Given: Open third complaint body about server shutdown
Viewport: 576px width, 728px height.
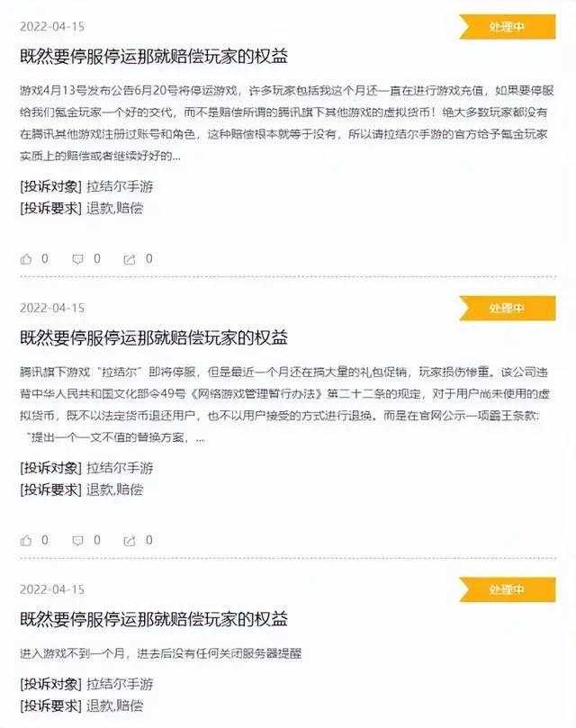Looking at the screenshot, I should point(161,653).
